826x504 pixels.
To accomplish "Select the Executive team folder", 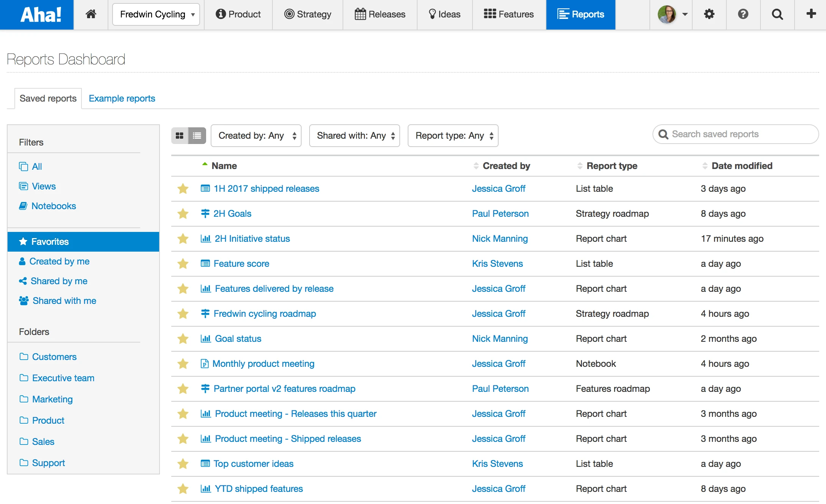I will click(63, 378).
